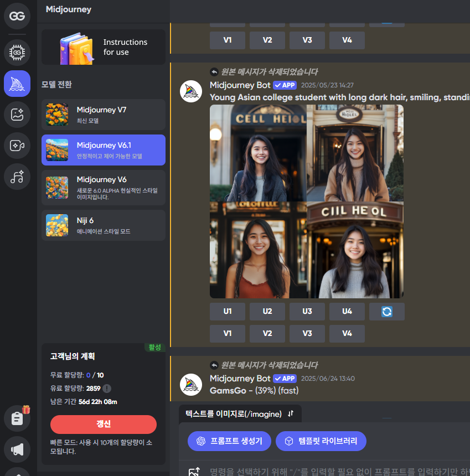Click V1 in the topmost message button row
This screenshot has height=476, width=470.
coord(228,40)
